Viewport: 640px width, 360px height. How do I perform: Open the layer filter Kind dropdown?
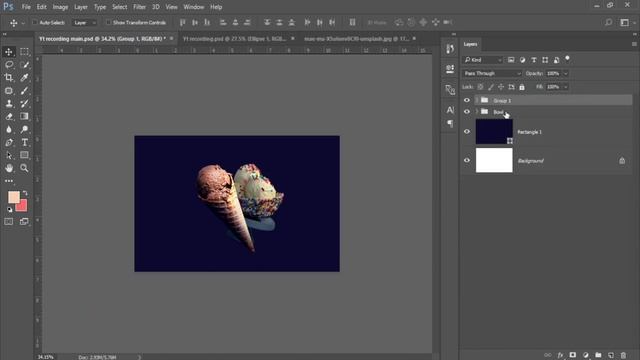click(482, 60)
